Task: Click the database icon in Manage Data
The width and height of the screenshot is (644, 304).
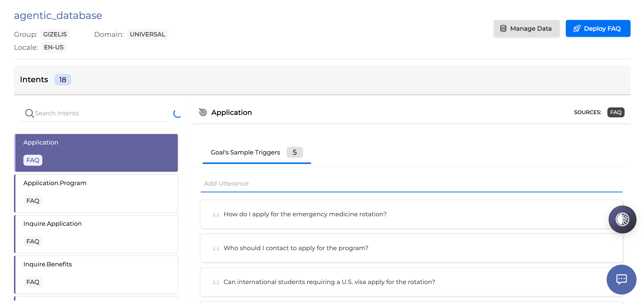Action: tap(503, 28)
